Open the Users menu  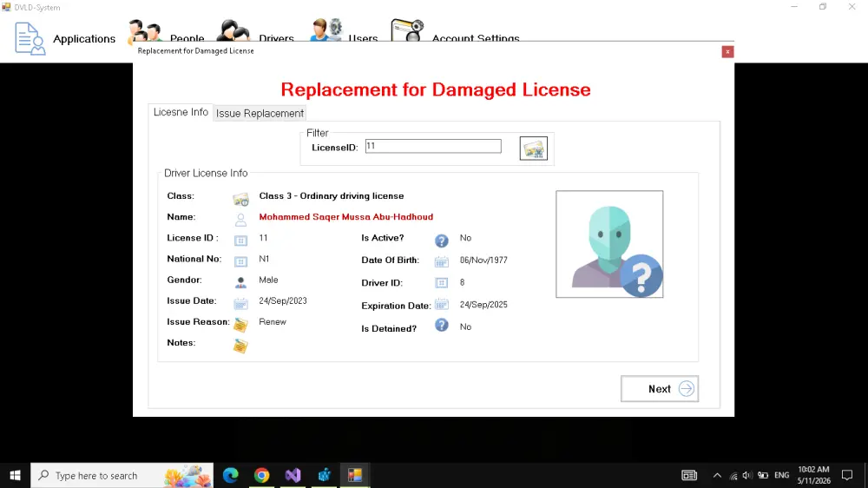point(344,31)
